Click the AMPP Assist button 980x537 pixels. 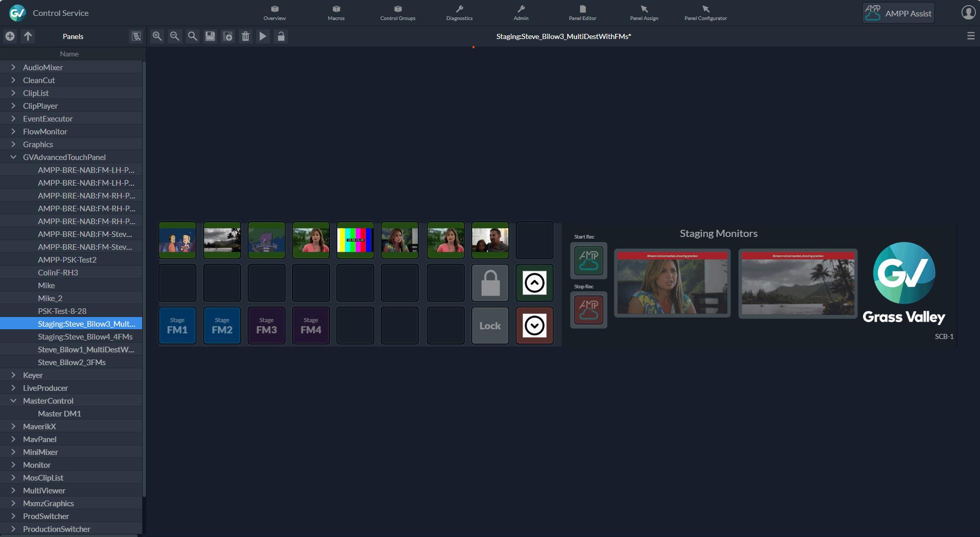pyautogui.click(x=898, y=13)
